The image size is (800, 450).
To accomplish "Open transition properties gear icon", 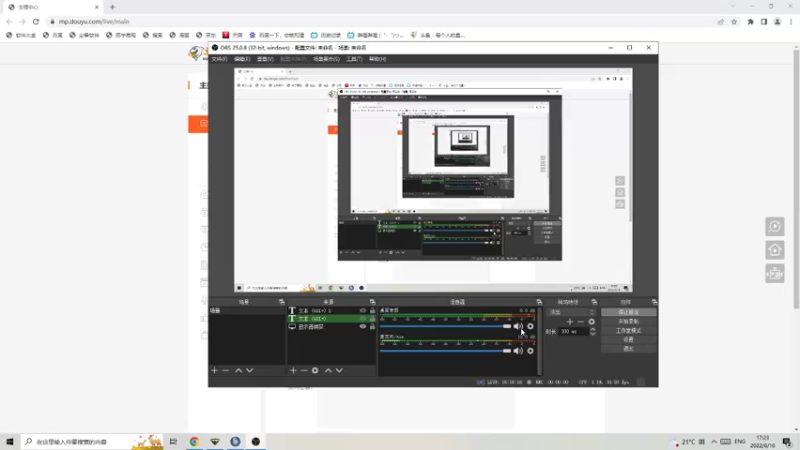I will 591,322.
